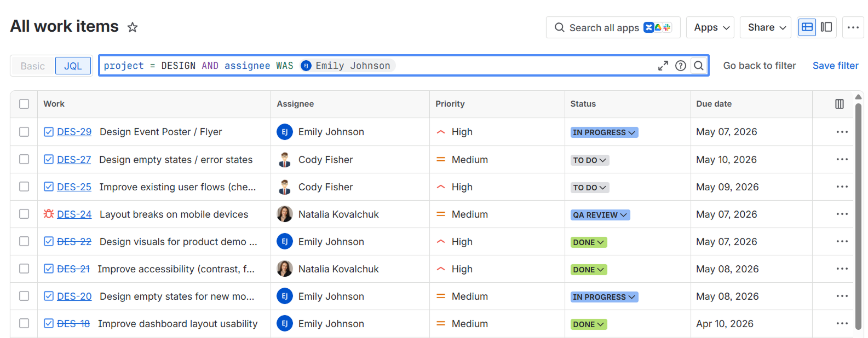This screenshot has height=338, width=868.
Task: Switch to Basic search mode
Action: pos(33,66)
